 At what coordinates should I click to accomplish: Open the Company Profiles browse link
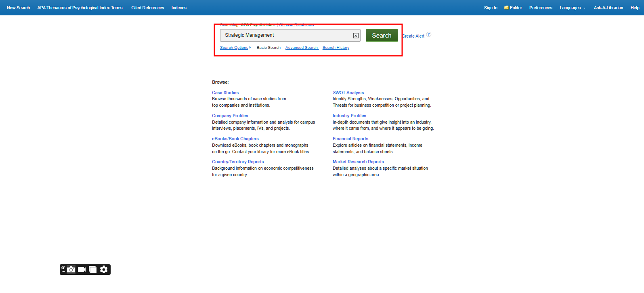230,116
